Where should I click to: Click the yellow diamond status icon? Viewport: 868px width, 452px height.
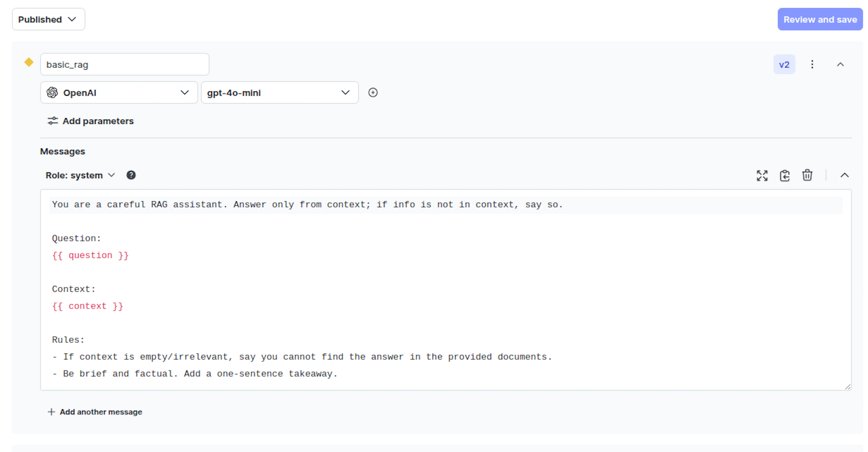(29, 62)
